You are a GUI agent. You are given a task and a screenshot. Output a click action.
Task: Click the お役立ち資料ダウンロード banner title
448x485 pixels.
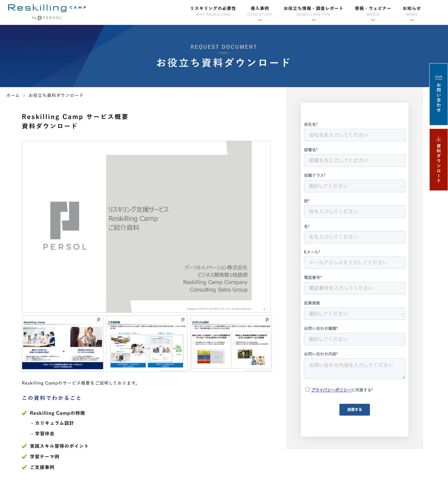(x=224, y=63)
